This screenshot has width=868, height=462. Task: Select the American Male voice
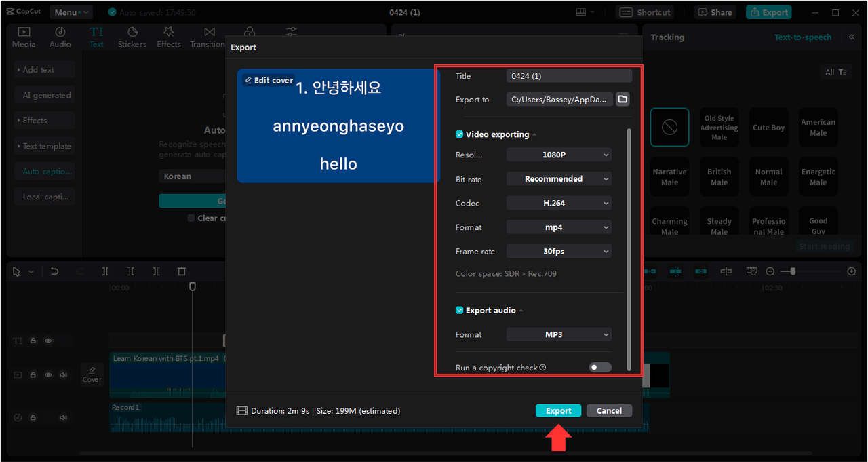click(x=818, y=128)
